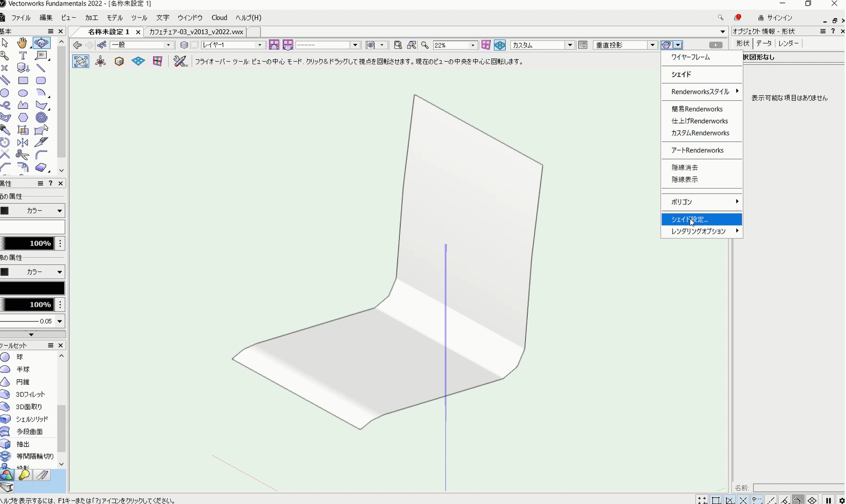Viewport: 846px width, 504px height.
Task: Select the Mirror tool
Action: [22, 142]
